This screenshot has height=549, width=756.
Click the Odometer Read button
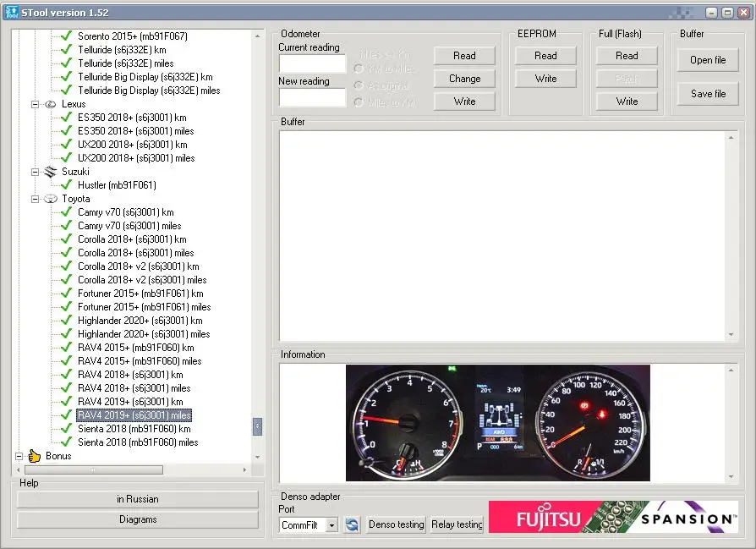point(464,56)
